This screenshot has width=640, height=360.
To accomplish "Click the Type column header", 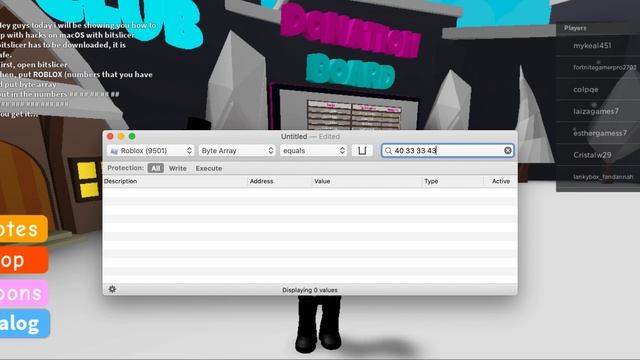I will click(452, 181).
